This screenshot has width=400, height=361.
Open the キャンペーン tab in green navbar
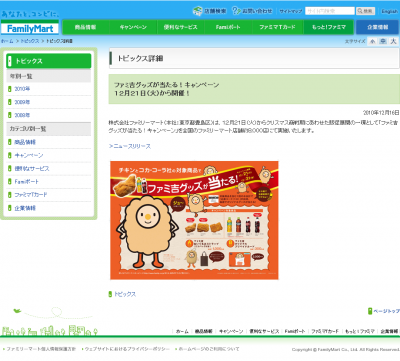[x=133, y=27]
